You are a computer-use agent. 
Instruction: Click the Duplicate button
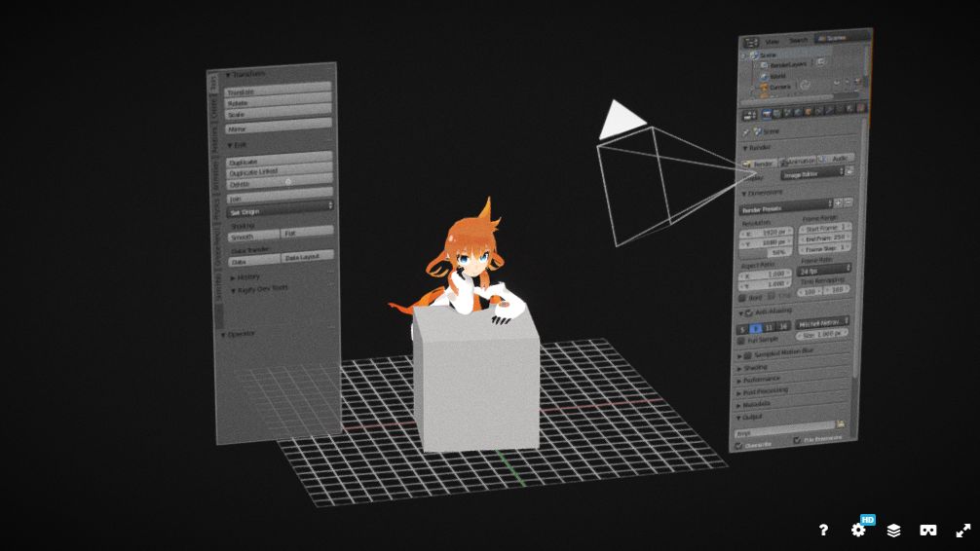pyautogui.click(x=279, y=159)
